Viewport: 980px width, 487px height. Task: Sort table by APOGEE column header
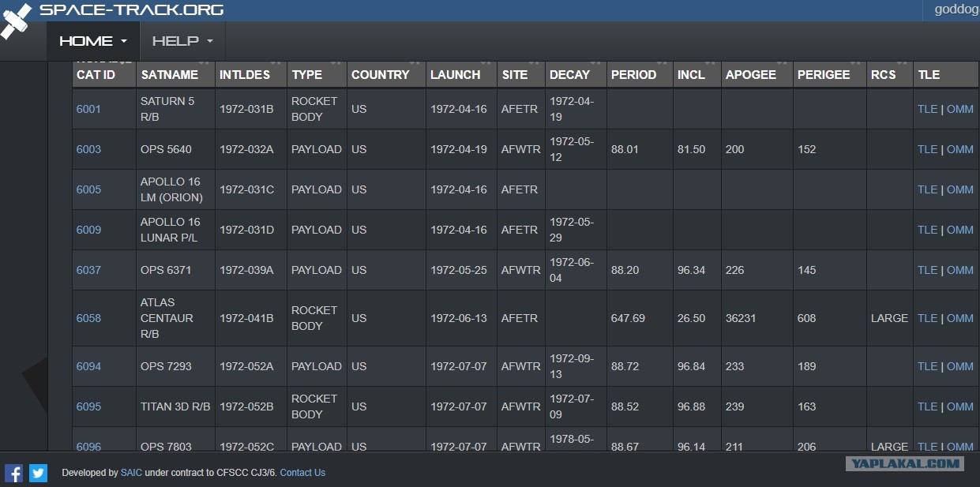click(x=757, y=74)
